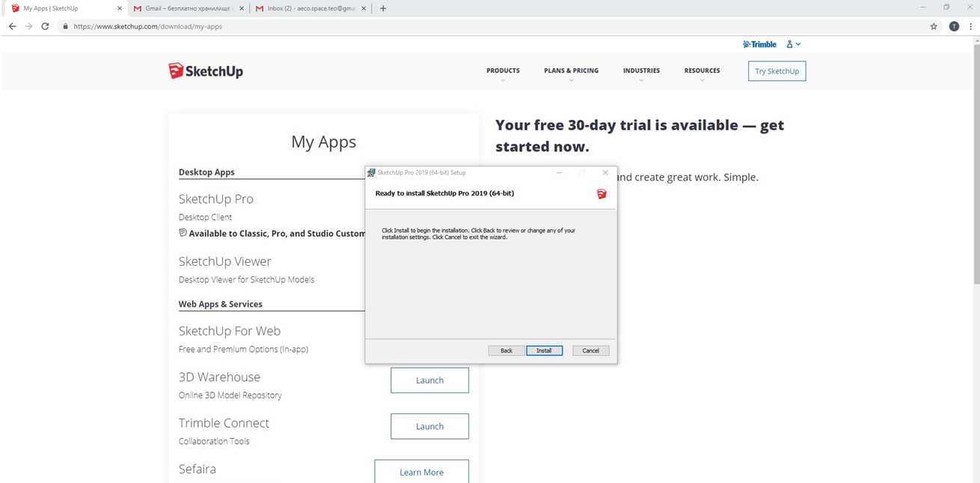Image resolution: width=980 pixels, height=483 pixels.
Task: Close the Inbox (2) tab
Action: coord(364,8)
